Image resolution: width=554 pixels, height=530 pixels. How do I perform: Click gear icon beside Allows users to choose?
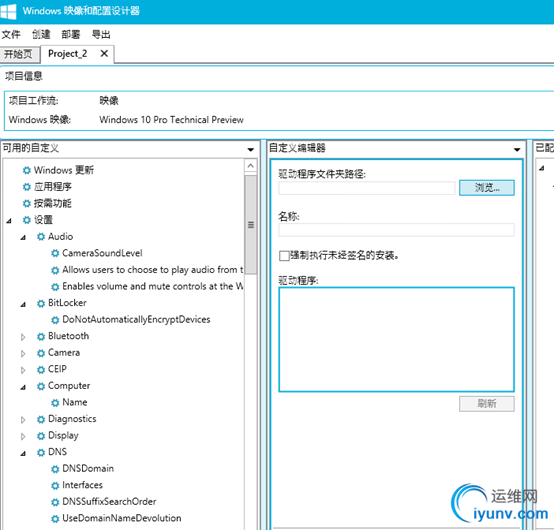tap(55, 270)
